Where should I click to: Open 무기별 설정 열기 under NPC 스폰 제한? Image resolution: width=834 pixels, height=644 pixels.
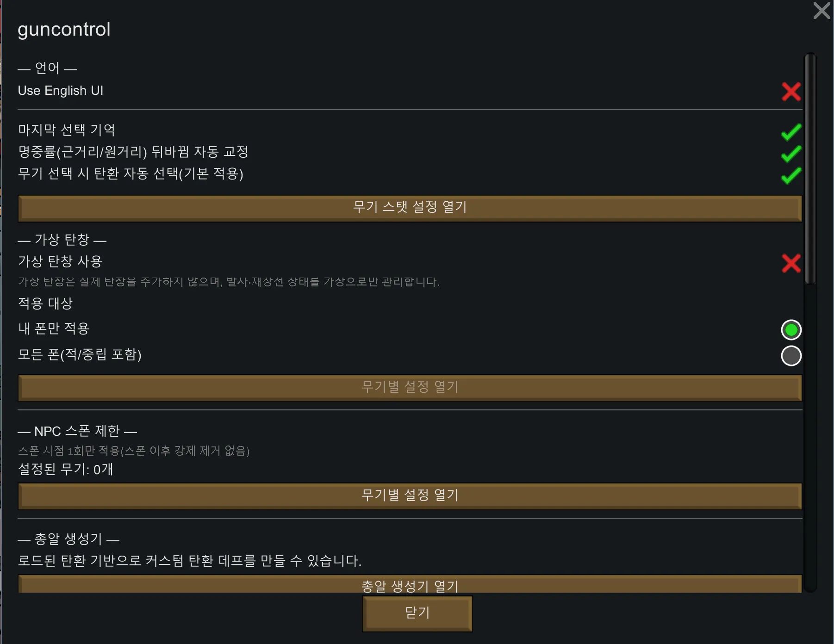tap(410, 496)
